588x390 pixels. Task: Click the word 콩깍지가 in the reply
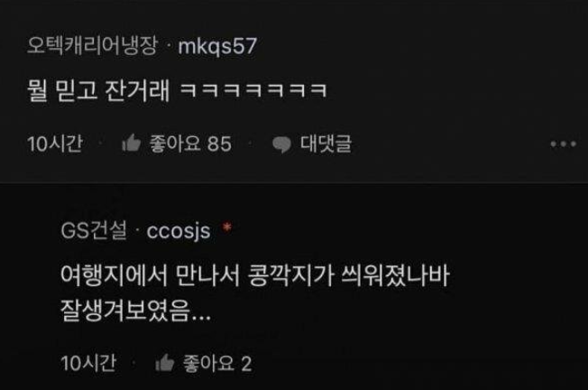[x=291, y=275]
